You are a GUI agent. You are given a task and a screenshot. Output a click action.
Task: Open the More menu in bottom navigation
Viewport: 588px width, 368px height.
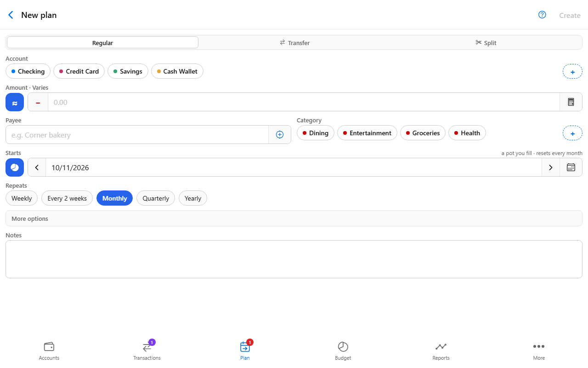pos(539,351)
